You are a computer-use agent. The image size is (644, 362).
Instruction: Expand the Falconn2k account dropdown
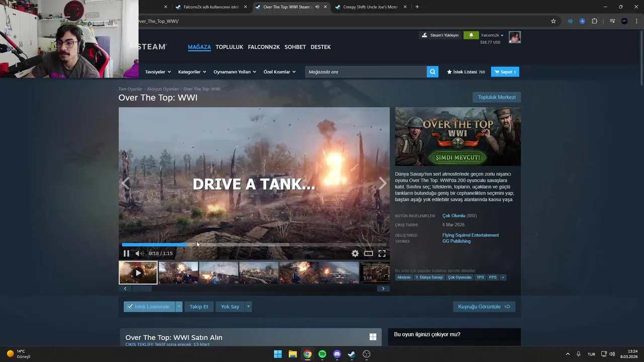pos(493,35)
